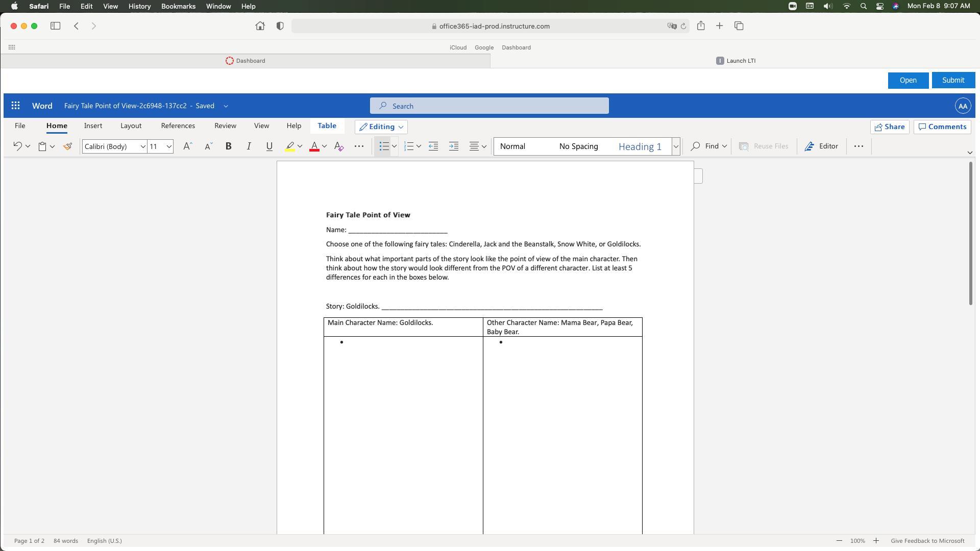Image resolution: width=980 pixels, height=551 pixels.
Task: Click the Format Painter icon
Action: click(67, 146)
